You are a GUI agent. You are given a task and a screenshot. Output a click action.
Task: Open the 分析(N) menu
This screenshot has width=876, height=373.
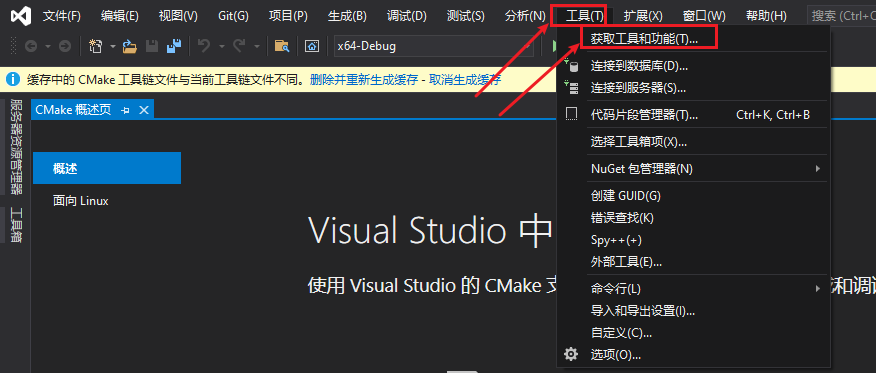(525, 16)
